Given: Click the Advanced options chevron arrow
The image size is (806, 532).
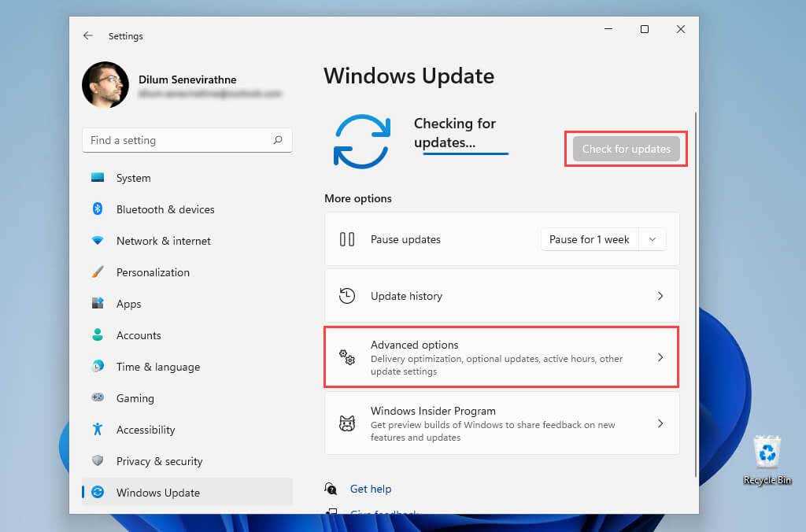Looking at the screenshot, I should [x=660, y=357].
